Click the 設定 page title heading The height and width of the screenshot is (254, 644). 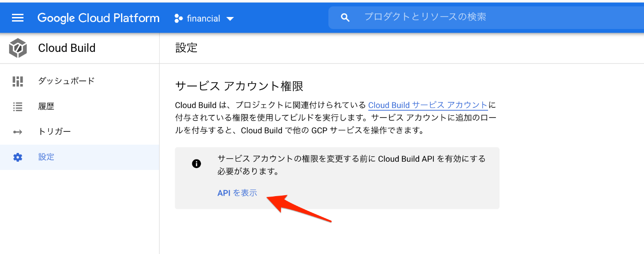[186, 48]
